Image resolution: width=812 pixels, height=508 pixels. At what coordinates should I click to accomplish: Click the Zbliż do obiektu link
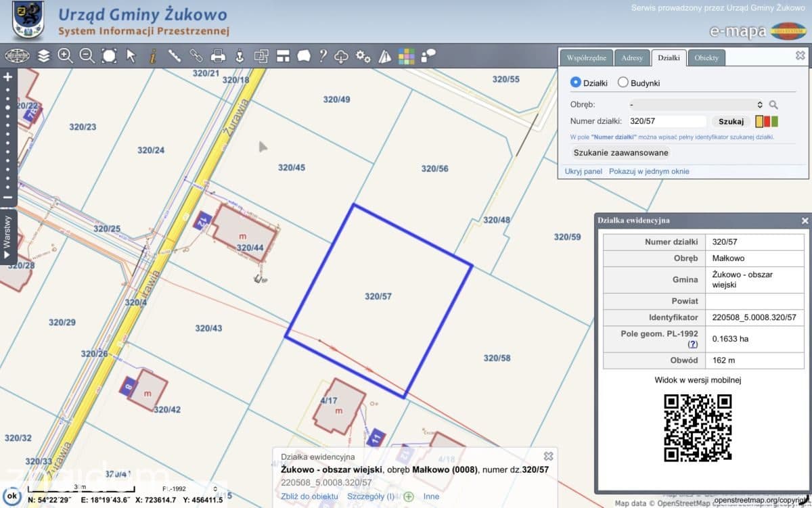coord(309,497)
